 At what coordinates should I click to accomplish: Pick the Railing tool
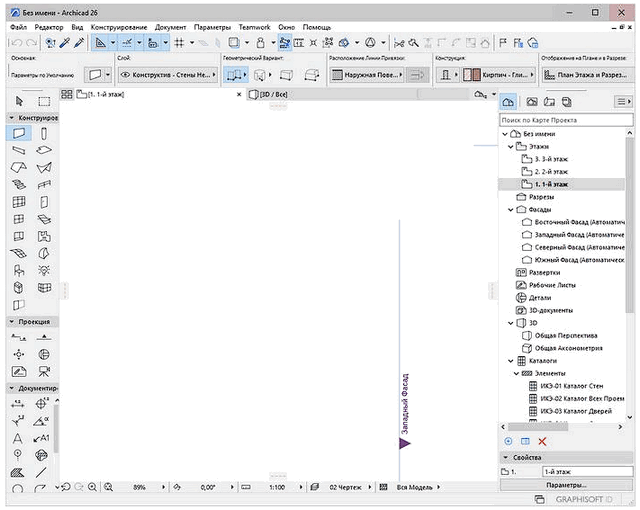coord(44,185)
